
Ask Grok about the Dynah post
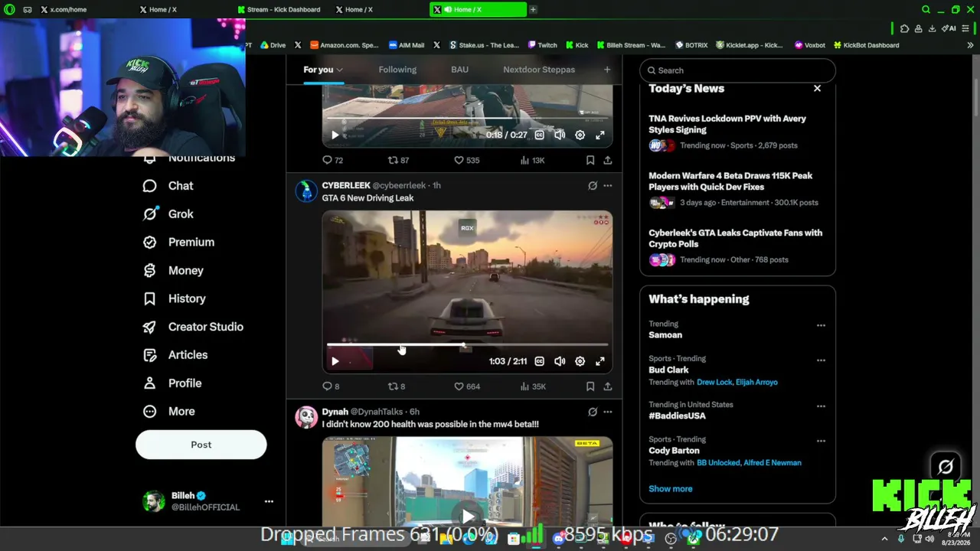(x=593, y=412)
